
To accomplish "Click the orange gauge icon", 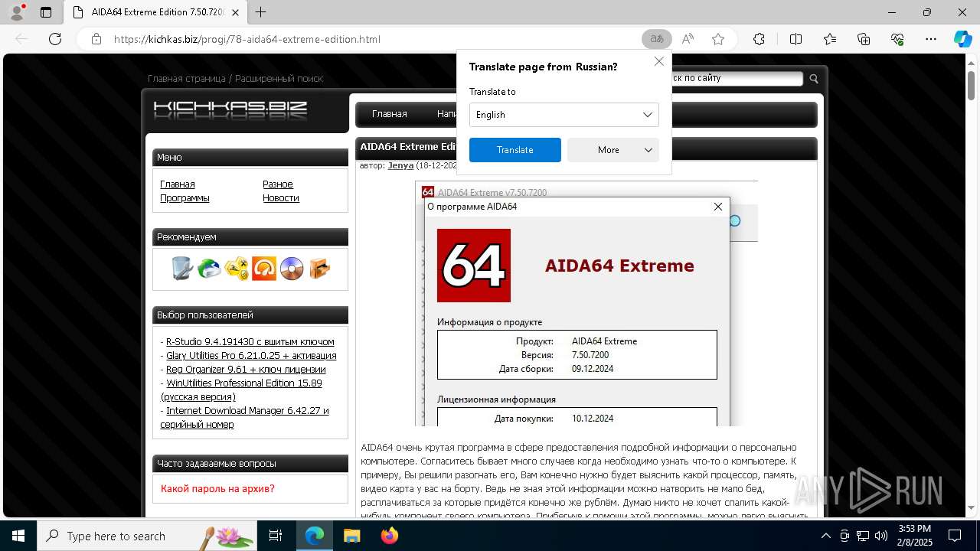I will coord(264,269).
